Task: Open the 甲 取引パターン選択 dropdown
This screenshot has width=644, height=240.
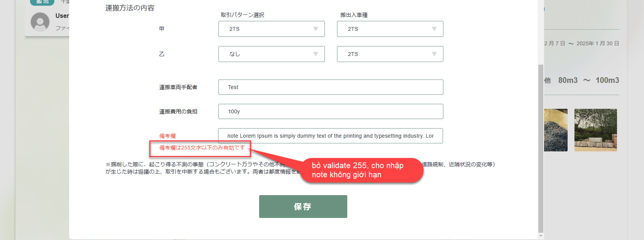Action: point(271,29)
